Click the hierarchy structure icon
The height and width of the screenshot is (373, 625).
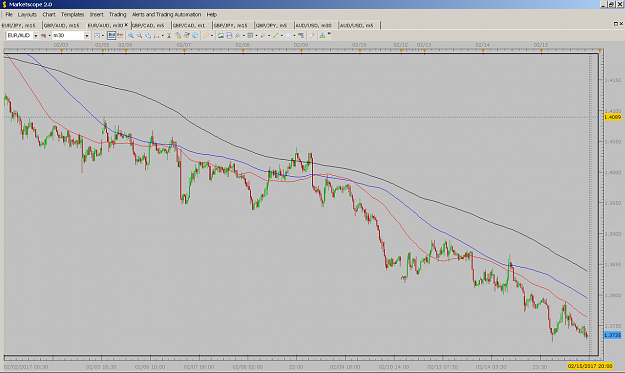tap(322, 35)
